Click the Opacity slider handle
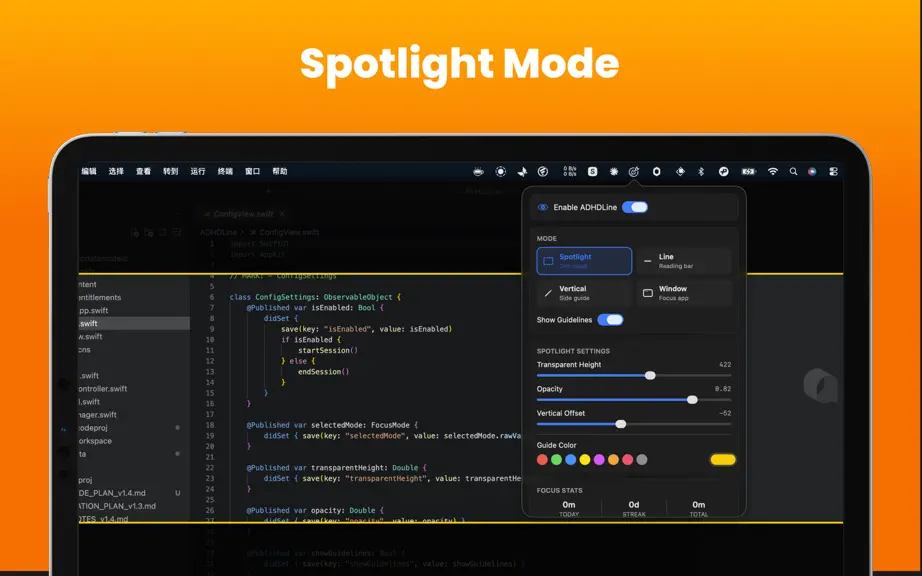This screenshot has height=576, width=922. pyautogui.click(x=692, y=400)
